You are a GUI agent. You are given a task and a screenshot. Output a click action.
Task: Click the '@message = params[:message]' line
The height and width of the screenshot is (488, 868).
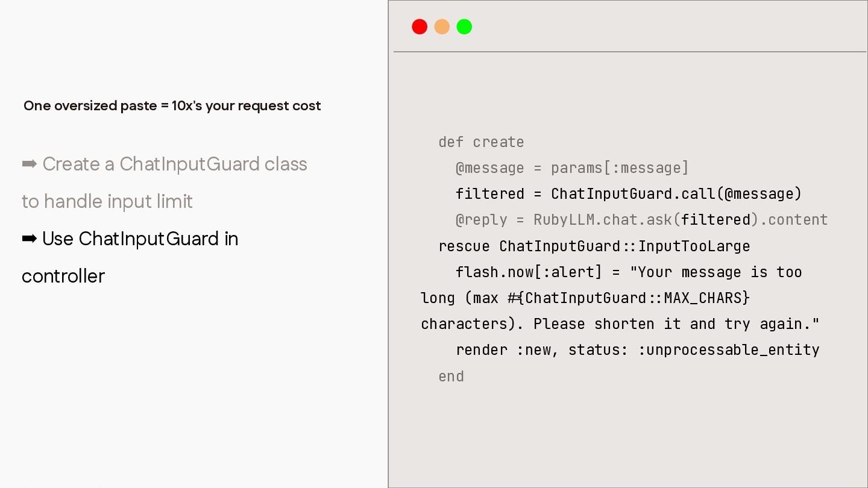coord(572,168)
